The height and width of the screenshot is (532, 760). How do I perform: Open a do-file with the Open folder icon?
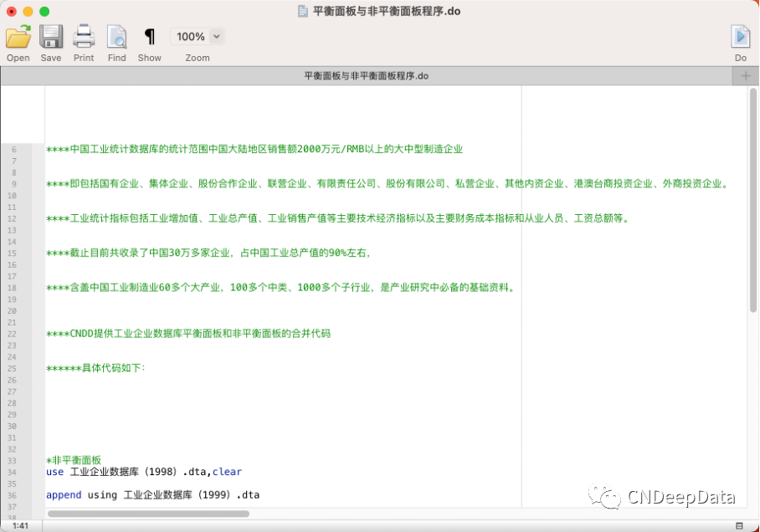click(18, 37)
